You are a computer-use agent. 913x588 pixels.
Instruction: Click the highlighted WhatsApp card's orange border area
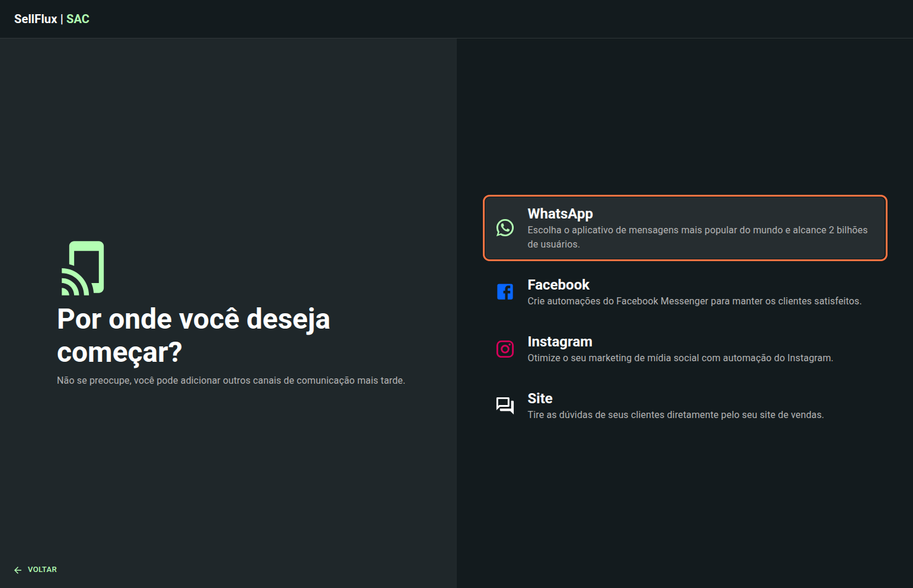685,197
